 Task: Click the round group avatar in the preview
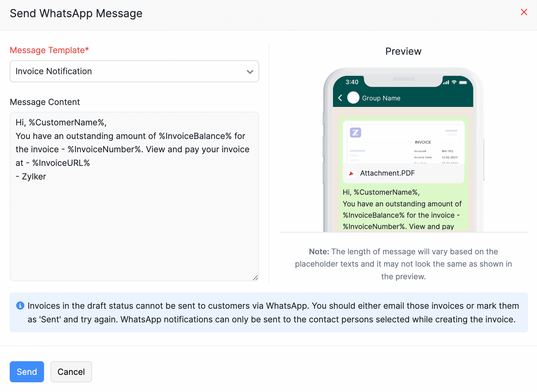(353, 98)
